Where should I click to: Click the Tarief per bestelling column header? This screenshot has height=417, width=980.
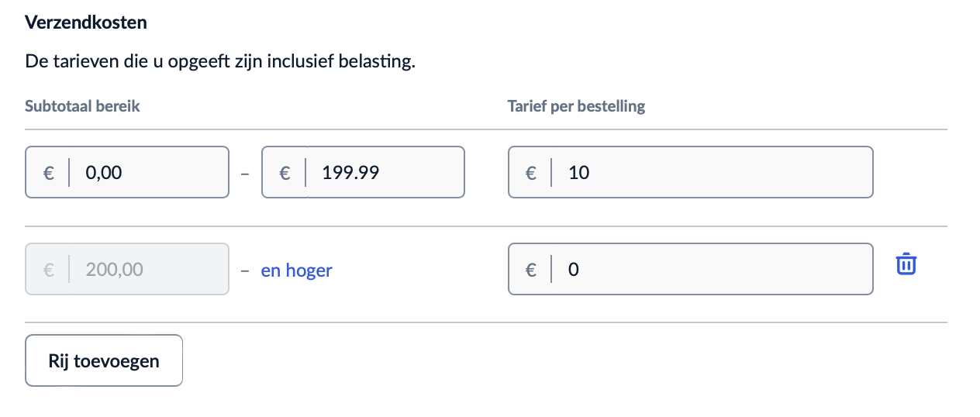click(576, 106)
